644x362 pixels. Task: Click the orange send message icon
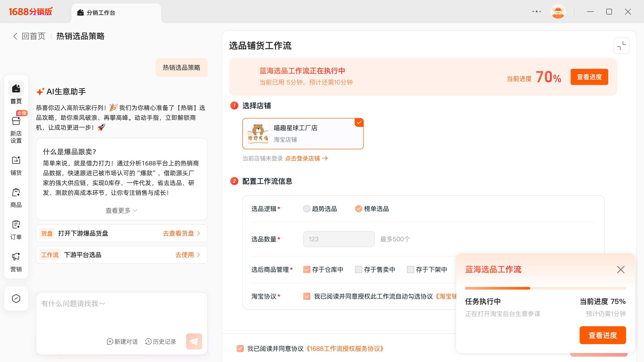(194, 341)
